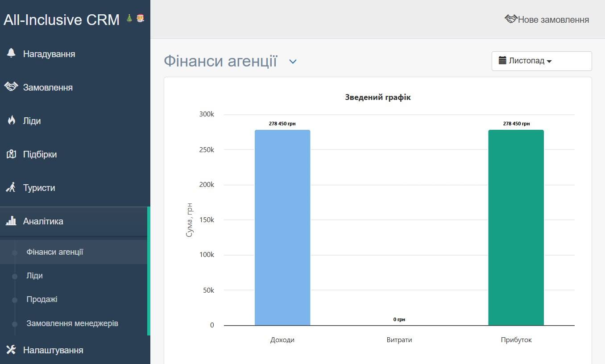
Task: Click the blue Доходи bar
Action: (x=282, y=227)
